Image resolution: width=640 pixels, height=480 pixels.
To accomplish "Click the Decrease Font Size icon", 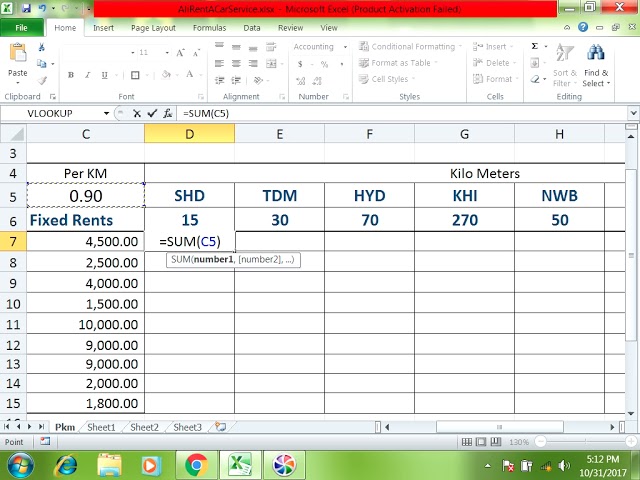I will [x=196, y=53].
